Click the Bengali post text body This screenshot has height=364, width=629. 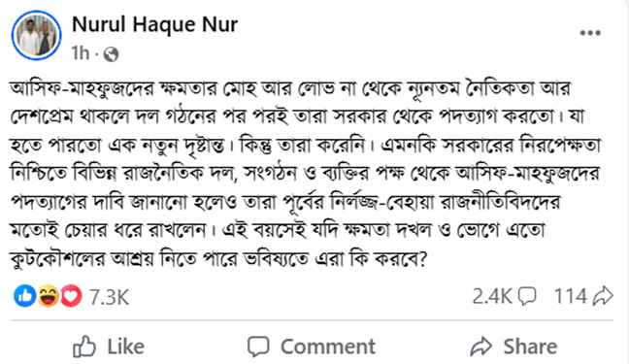click(306, 174)
